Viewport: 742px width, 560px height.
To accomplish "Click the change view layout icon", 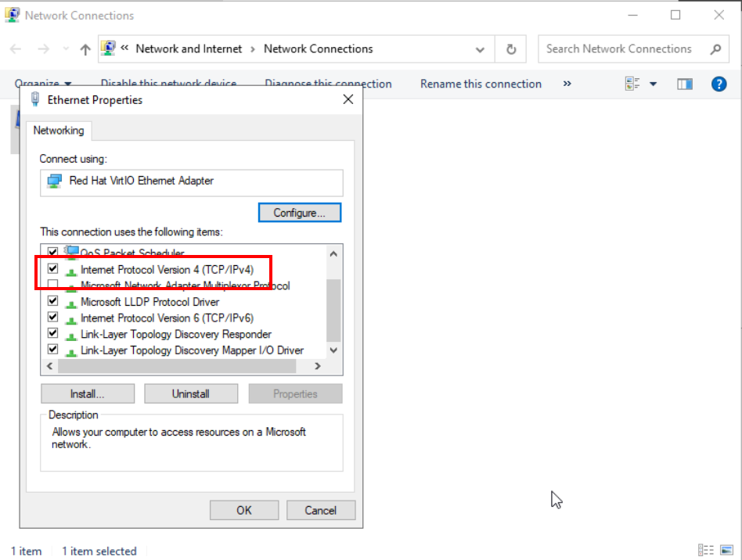I will 633,84.
